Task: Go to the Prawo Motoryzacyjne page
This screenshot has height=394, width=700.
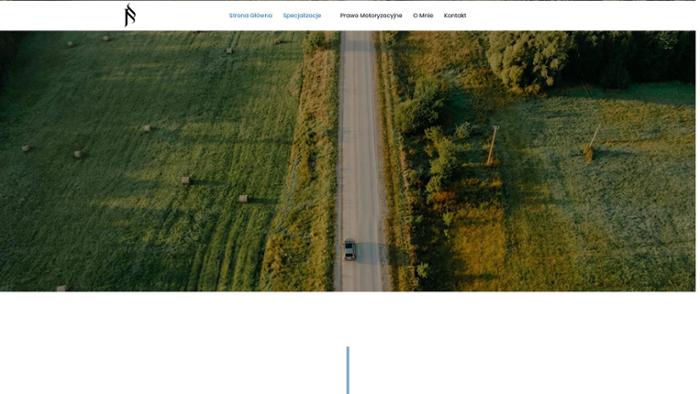Action: tap(371, 16)
